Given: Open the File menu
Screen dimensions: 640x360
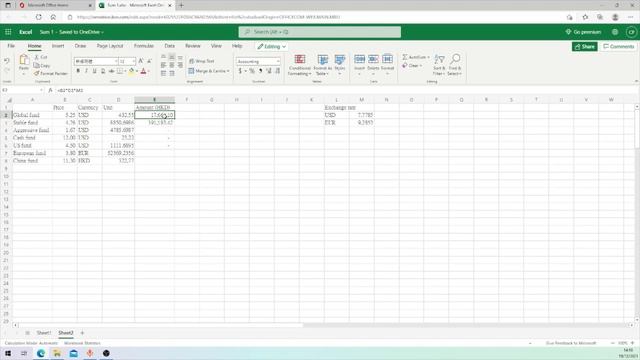Looking at the screenshot, I should 11,46.
